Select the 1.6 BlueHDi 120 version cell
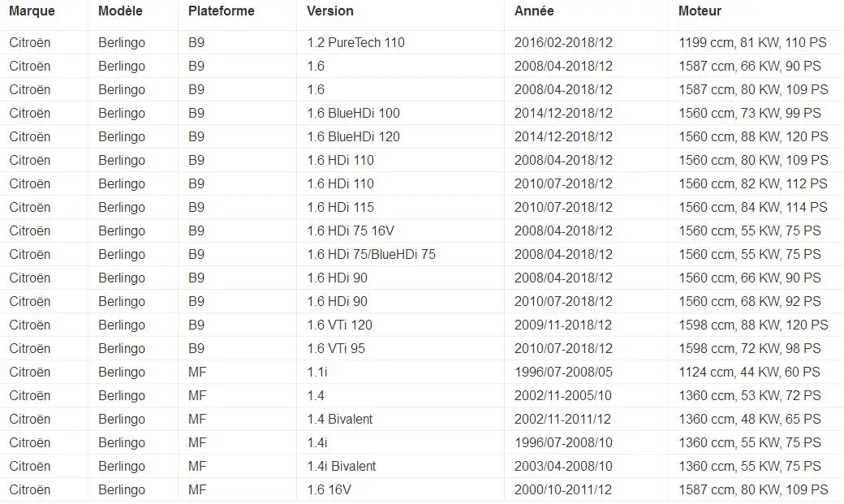This screenshot has width=844, height=504. [400, 137]
